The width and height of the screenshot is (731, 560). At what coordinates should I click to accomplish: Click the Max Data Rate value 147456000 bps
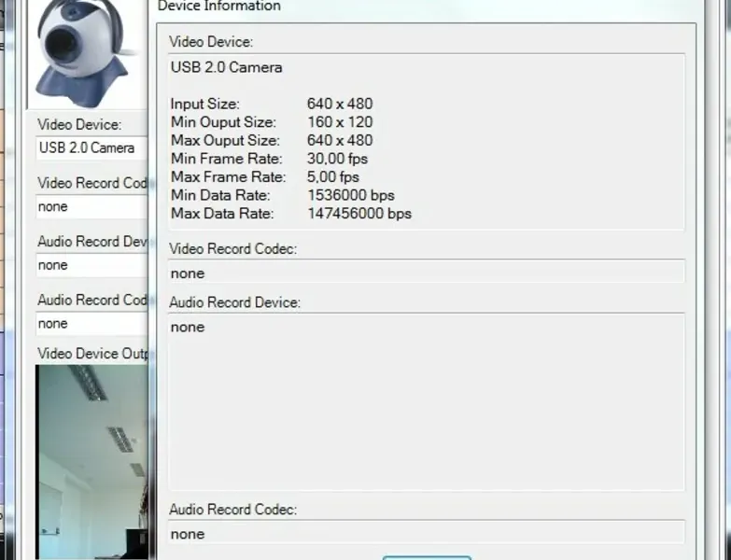[x=359, y=214]
